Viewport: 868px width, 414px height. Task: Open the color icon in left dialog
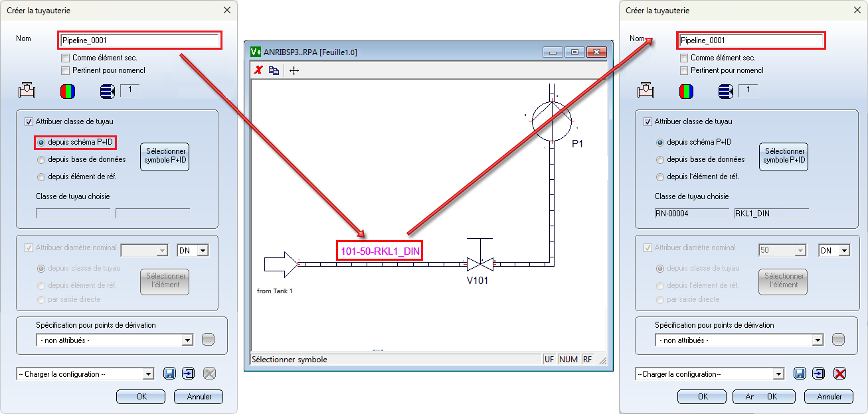[68, 91]
